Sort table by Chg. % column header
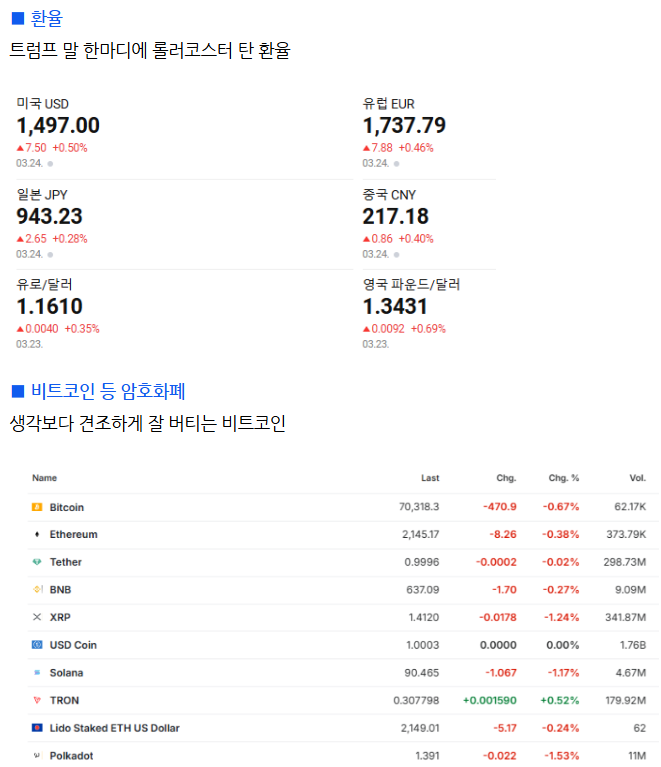 click(x=564, y=478)
